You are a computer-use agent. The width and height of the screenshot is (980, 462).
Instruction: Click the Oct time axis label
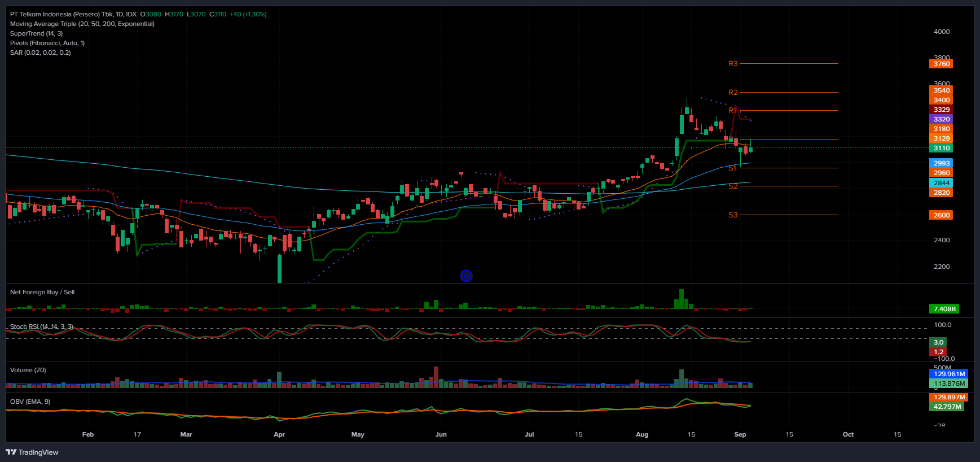(x=848, y=434)
